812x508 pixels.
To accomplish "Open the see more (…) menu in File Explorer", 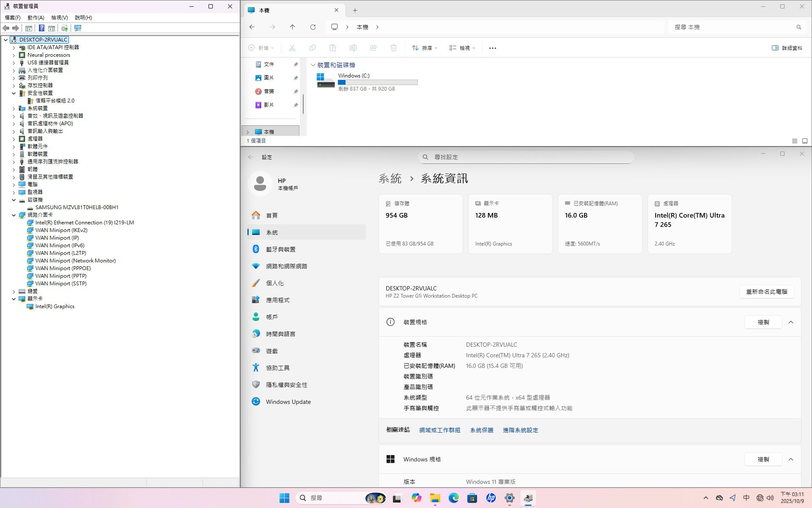I will [x=492, y=48].
